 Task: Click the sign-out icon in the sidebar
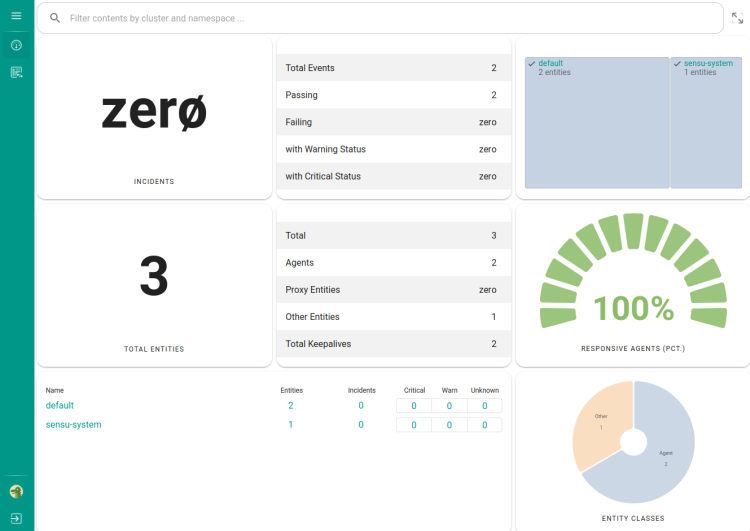click(x=16, y=519)
